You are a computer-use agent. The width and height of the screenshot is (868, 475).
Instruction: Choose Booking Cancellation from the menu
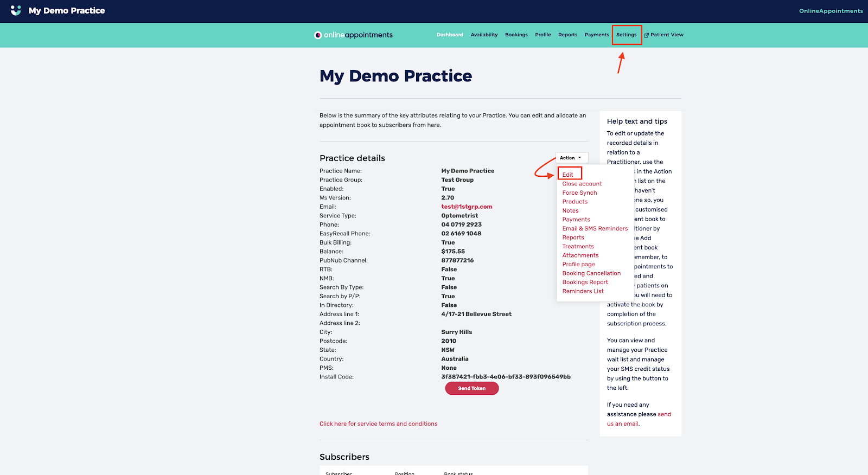591,273
